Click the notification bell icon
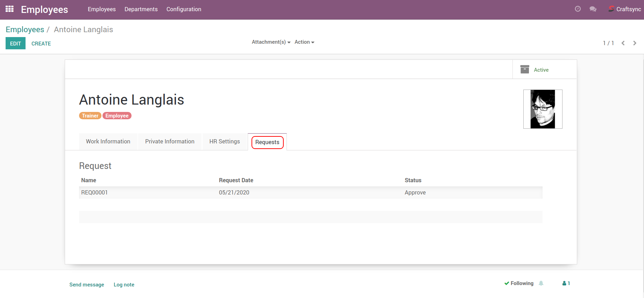Viewport: 644px width, 298px height. point(541,283)
